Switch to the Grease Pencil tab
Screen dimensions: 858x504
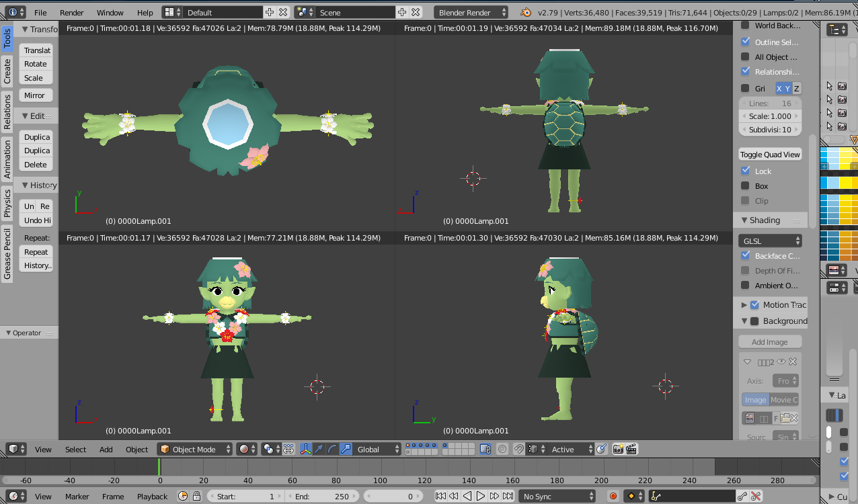pyautogui.click(x=7, y=254)
